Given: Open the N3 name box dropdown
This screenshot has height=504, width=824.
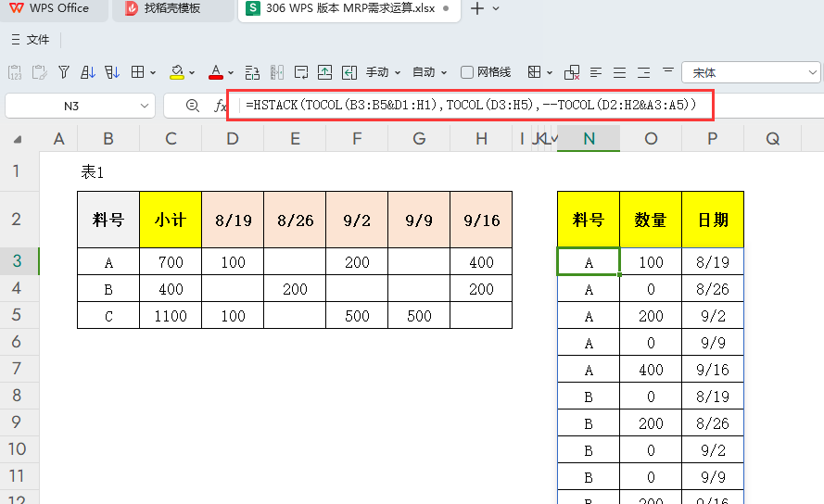Looking at the screenshot, I should [x=144, y=106].
